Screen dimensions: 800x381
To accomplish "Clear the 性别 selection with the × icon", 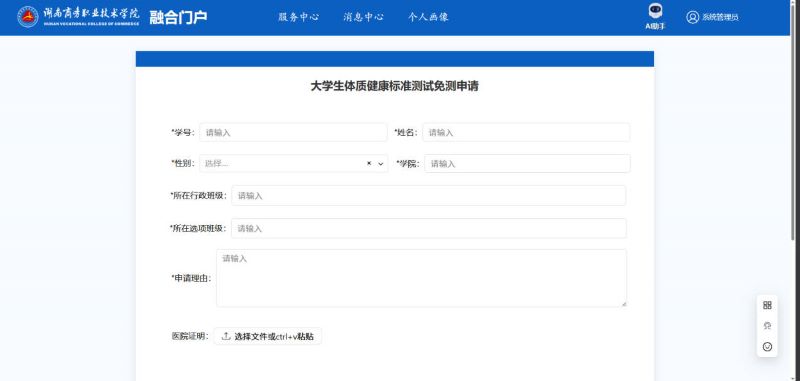I will (369, 164).
